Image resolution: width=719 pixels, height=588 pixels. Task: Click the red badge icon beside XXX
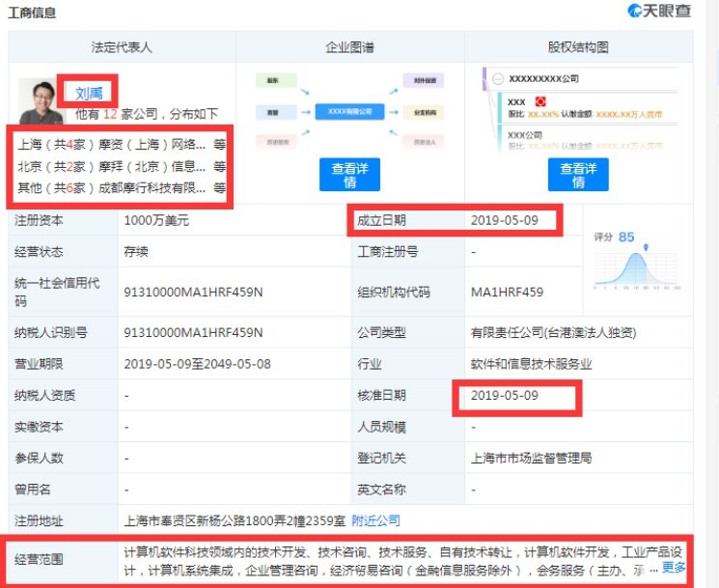coord(541,101)
